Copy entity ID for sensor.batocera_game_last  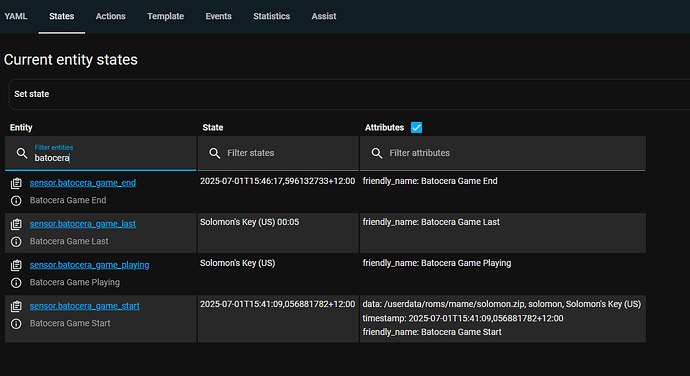point(16,224)
